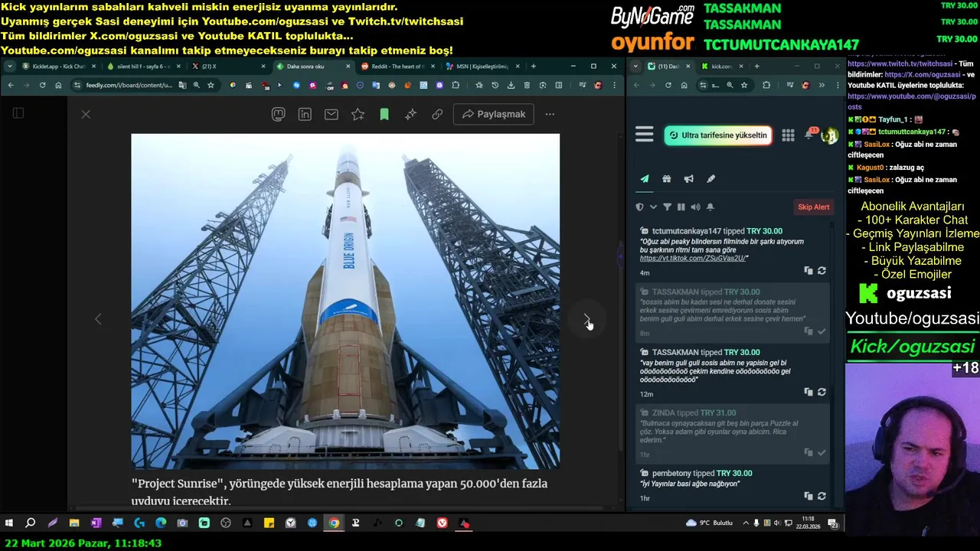Open taskbar search magnifier
Image resolution: width=980 pixels, height=551 pixels.
[31, 523]
